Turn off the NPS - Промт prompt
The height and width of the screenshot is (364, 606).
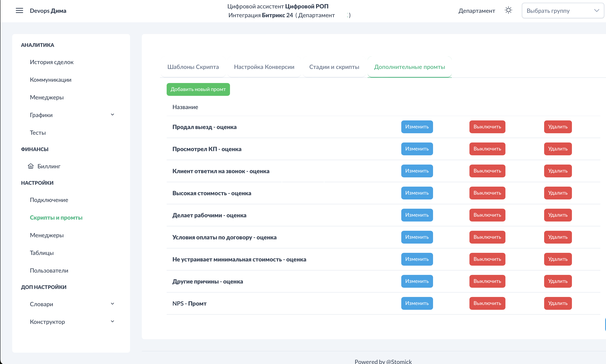(487, 303)
